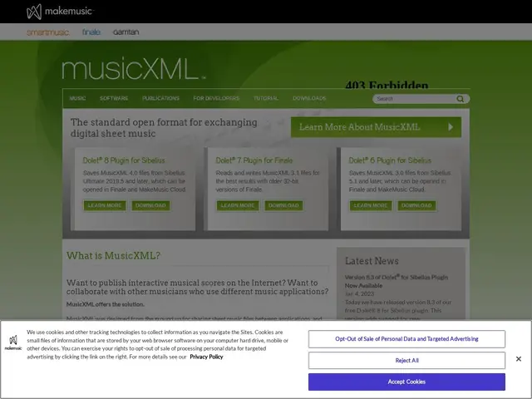Viewport: 532px width, 399px height.
Task: Open Dolet 6 Plugin for Sibelius title
Action: click(390, 160)
